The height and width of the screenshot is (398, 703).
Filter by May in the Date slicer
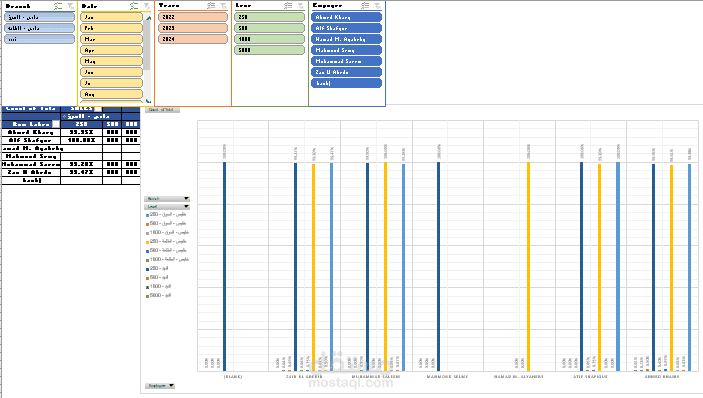112,61
